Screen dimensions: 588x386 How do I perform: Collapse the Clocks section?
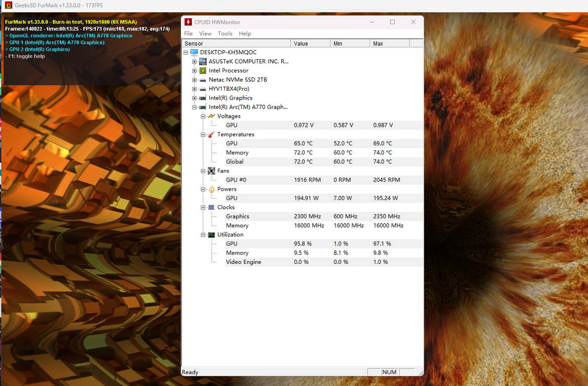(203, 207)
